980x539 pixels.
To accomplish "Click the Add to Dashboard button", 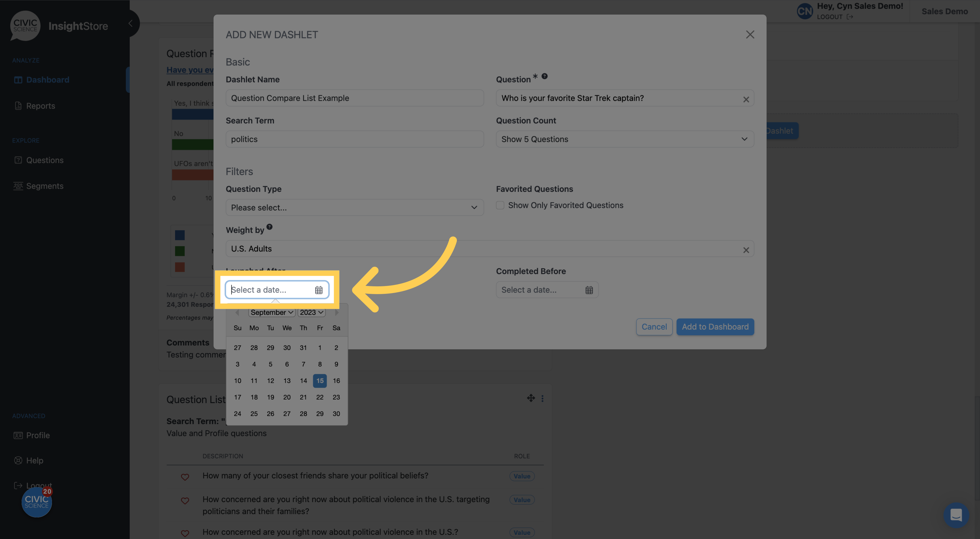I will (x=715, y=327).
